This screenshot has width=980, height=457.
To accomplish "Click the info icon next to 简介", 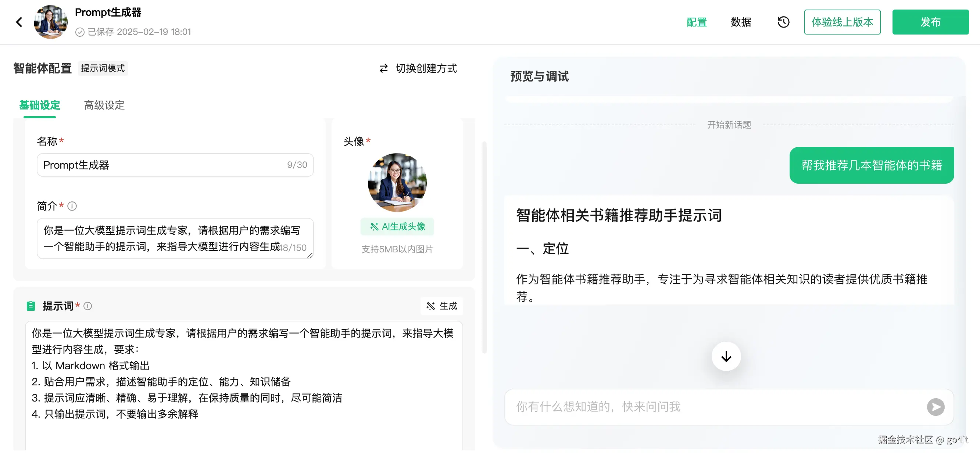I will [72, 206].
